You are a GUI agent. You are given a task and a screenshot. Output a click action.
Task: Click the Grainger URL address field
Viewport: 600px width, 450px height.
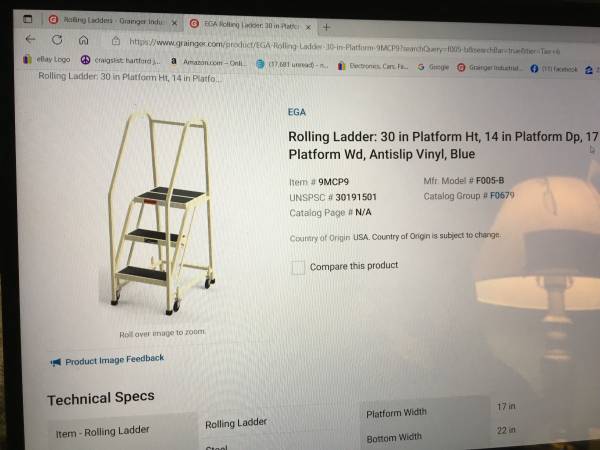click(x=344, y=47)
